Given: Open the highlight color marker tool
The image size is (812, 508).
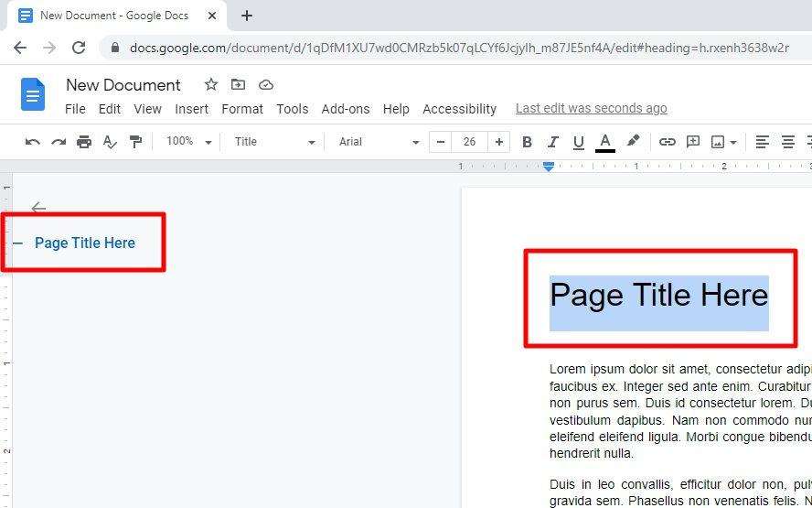Looking at the screenshot, I should [633, 141].
